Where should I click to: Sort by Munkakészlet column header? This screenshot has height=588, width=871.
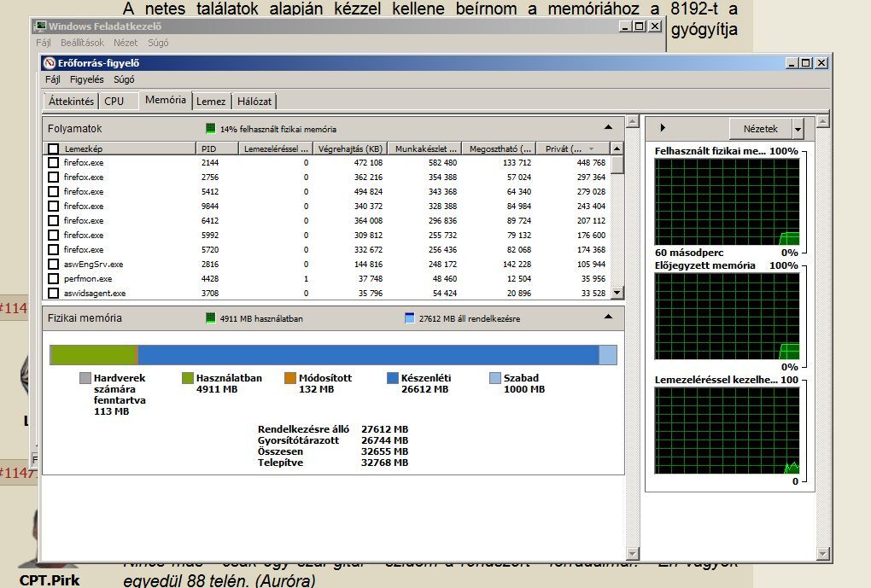click(425, 148)
